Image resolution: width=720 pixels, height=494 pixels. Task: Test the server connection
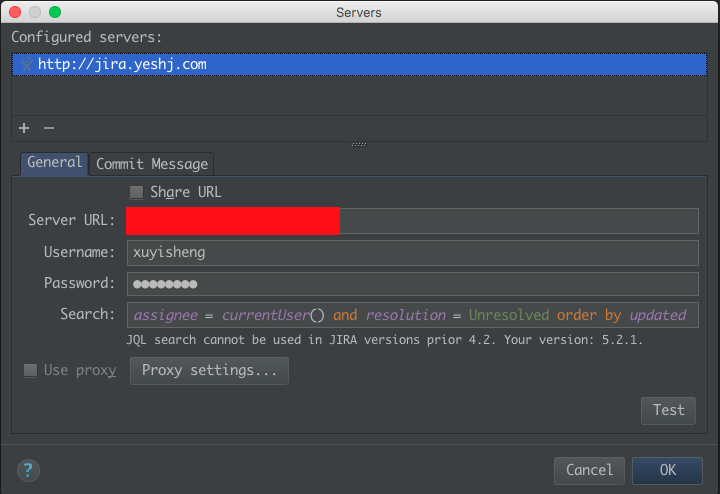coord(668,410)
